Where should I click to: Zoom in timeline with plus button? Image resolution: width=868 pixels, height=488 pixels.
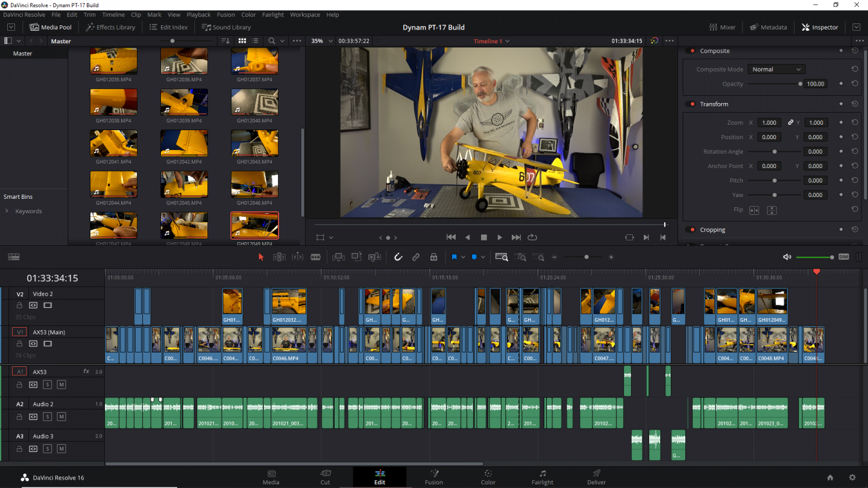[x=611, y=257]
